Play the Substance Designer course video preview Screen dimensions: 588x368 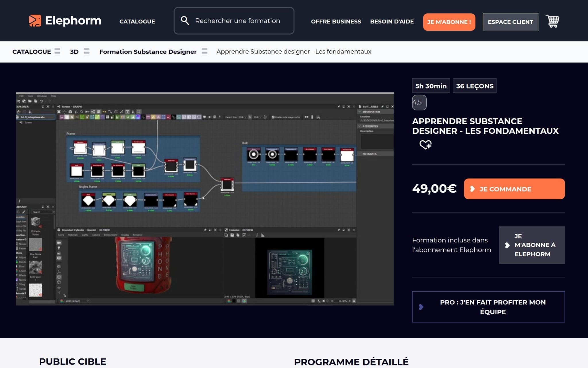(205, 199)
